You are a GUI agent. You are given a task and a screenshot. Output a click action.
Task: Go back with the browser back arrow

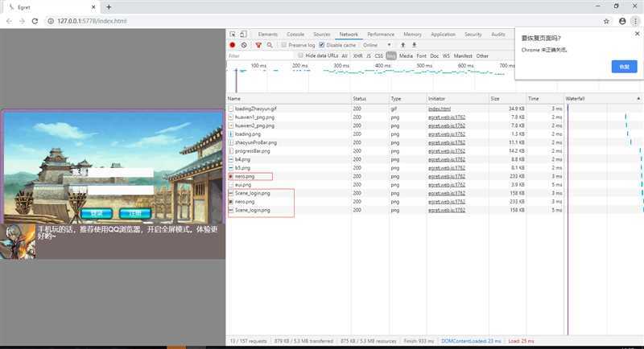click(9, 21)
